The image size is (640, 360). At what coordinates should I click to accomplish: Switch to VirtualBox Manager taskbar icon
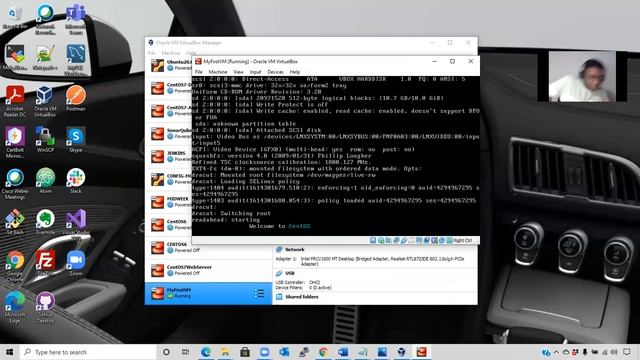click(x=402, y=352)
